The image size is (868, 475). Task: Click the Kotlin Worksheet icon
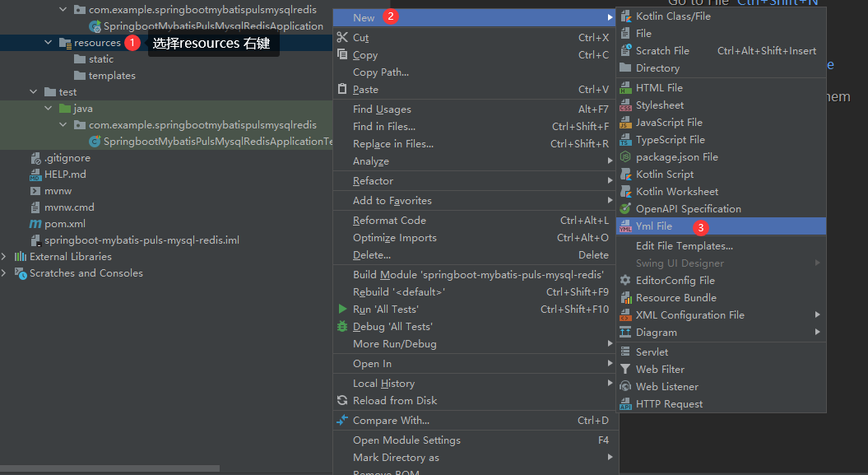pyautogui.click(x=625, y=191)
